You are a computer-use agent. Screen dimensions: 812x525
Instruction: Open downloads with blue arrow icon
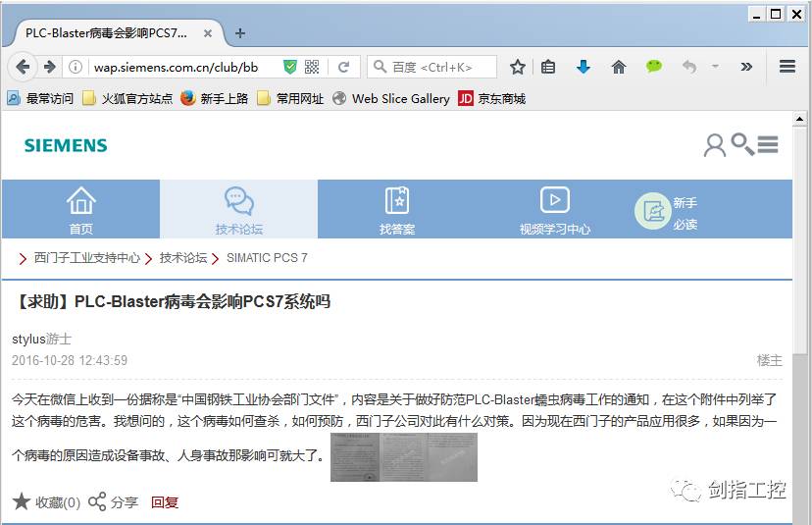pyautogui.click(x=584, y=67)
